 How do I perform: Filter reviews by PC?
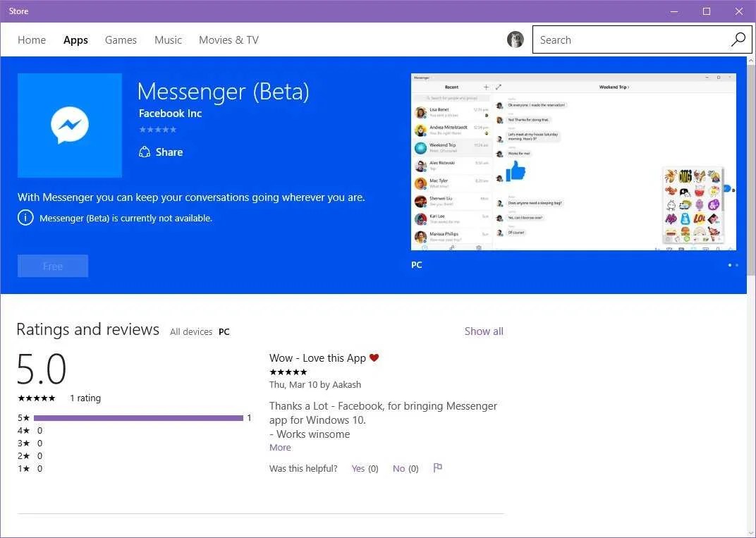[224, 331]
